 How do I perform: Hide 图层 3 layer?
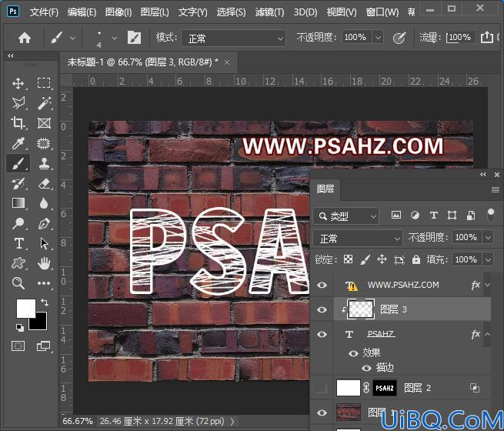(x=322, y=309)
